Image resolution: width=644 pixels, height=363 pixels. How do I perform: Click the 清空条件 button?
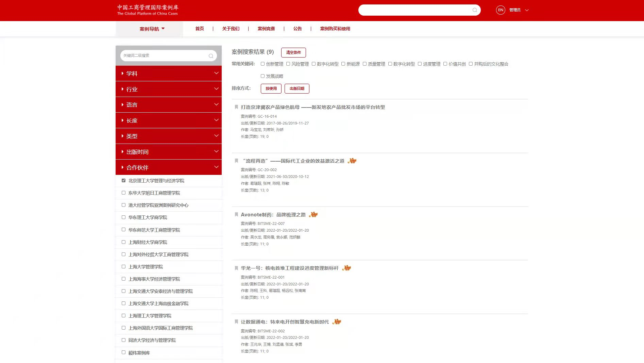click(293, 52)
